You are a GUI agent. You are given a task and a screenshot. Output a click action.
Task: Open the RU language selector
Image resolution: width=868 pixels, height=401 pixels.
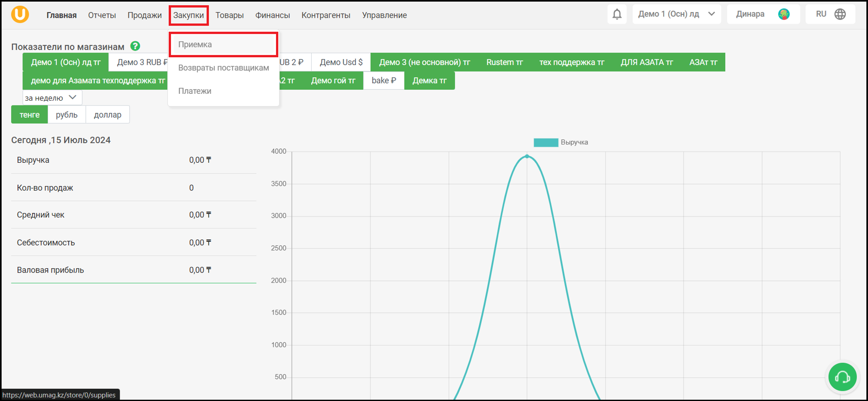(x=830, y=14)
